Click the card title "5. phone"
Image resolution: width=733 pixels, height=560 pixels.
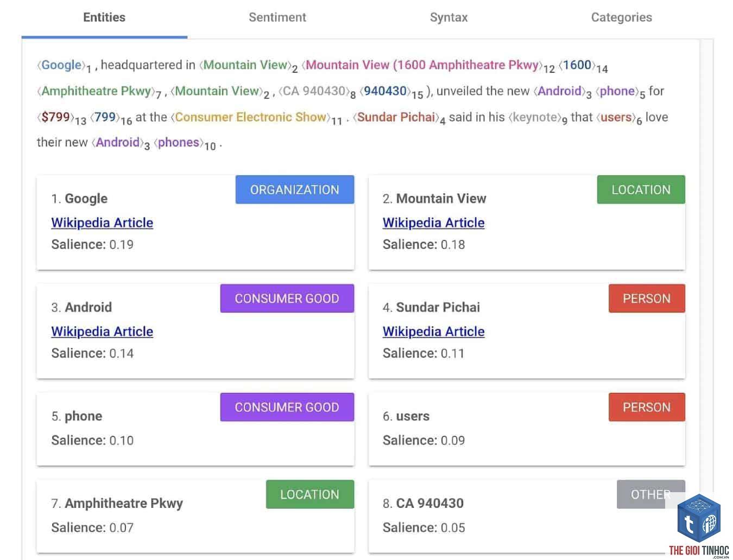(77, 416)
